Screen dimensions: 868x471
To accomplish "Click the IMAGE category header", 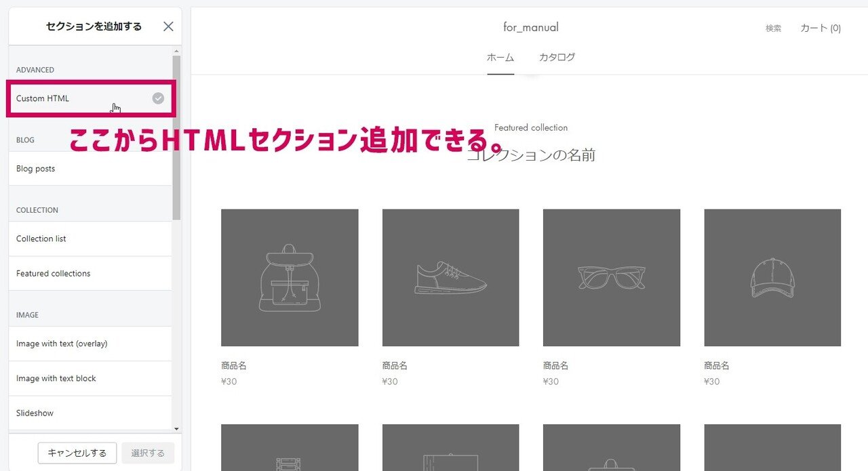I will (x=27, y=315).
